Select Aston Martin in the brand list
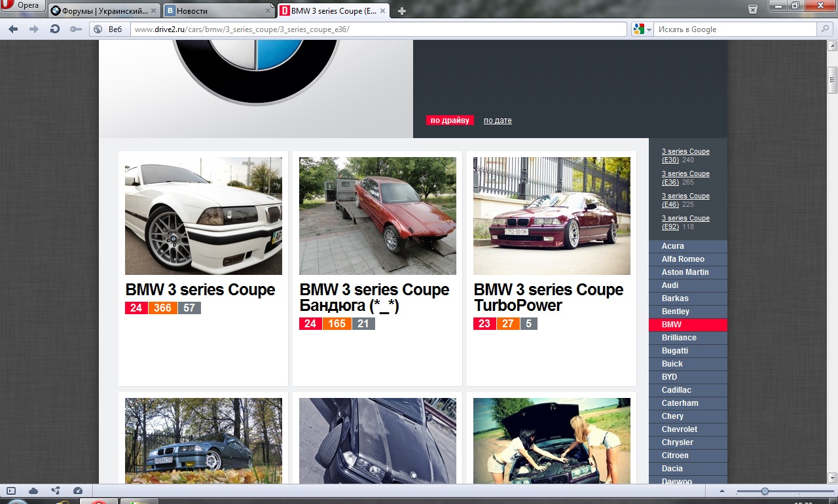Screen dimensions: 838x504 click(x=688, y=272)
